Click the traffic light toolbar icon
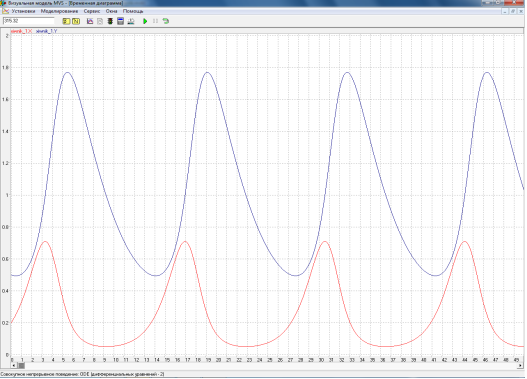Screen dimensions: 527x379 110,21
